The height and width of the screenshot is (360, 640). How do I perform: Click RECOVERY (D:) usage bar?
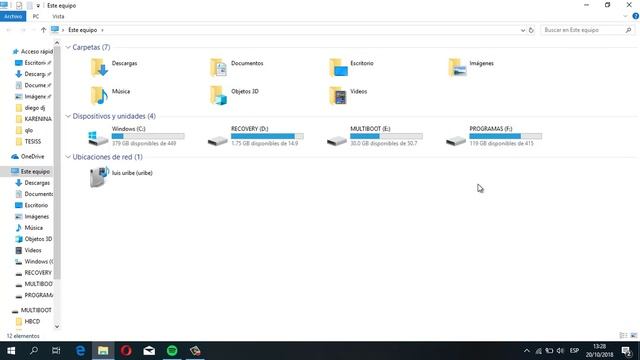coord(267,136)
